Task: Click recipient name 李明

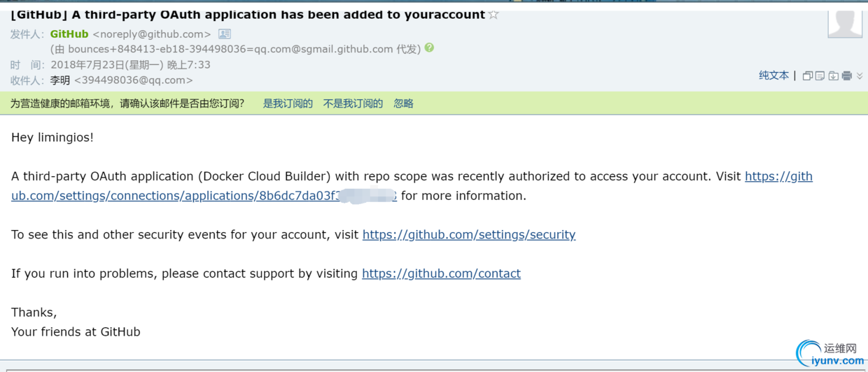Action: [60, 80]
